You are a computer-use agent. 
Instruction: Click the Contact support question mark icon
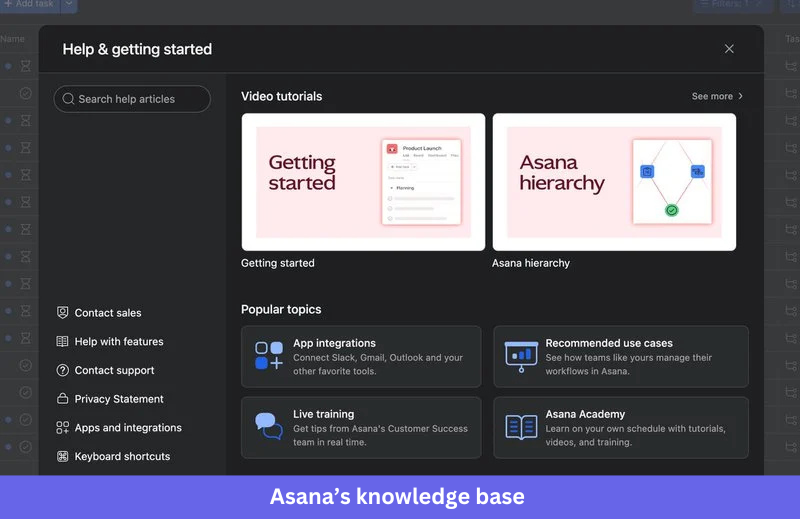[62, 370]
